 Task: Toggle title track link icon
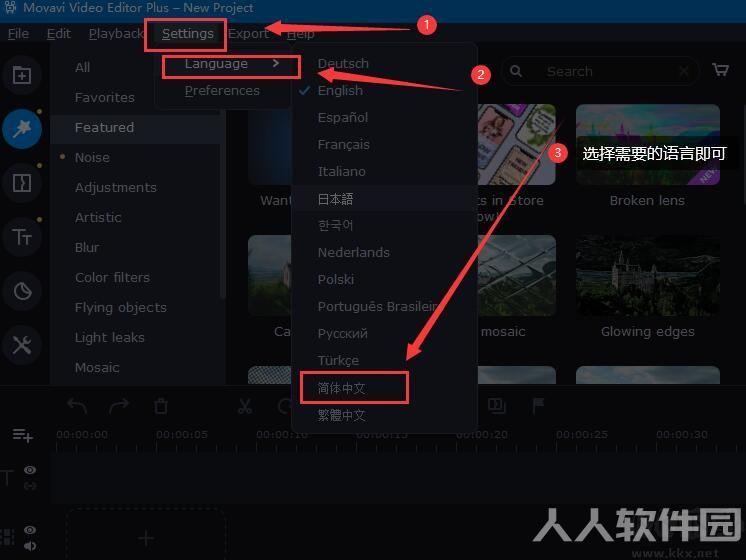point(30,486)
